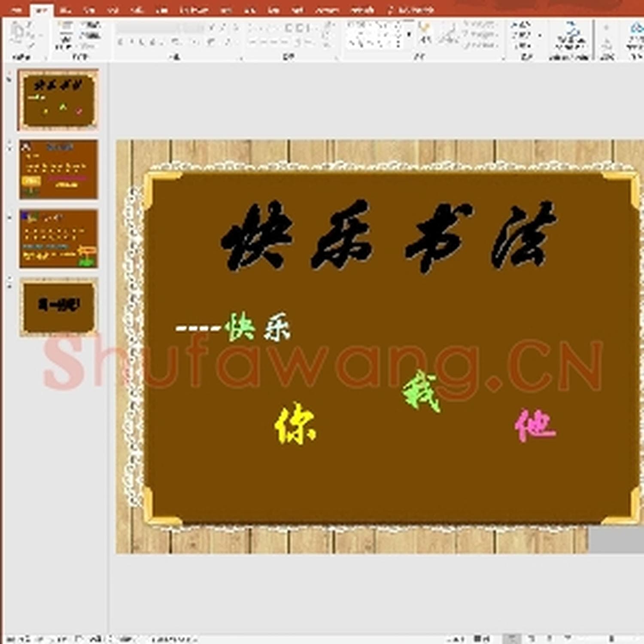Select slide 1 thumbnail titled 快乐书法
This screenshot has width=644, height=644.
[58, 100]
